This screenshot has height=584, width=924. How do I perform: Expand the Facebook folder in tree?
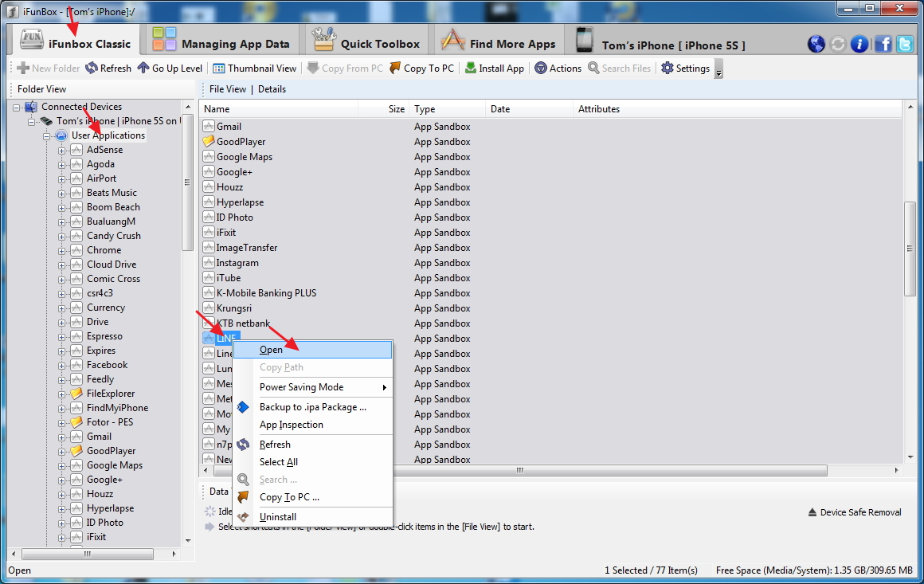coord(61,365)
